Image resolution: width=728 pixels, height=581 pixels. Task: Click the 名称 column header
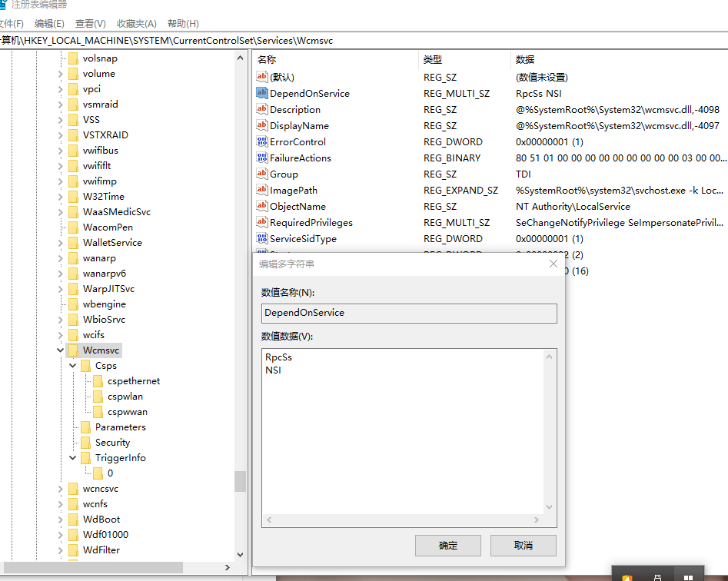335,59
